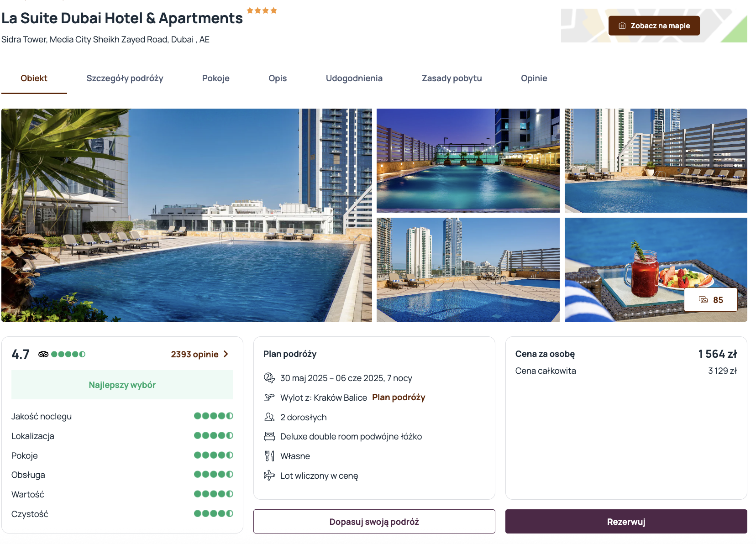
Task: Click the airplane icon next to Lot wliczony
Action: (269, 476)
